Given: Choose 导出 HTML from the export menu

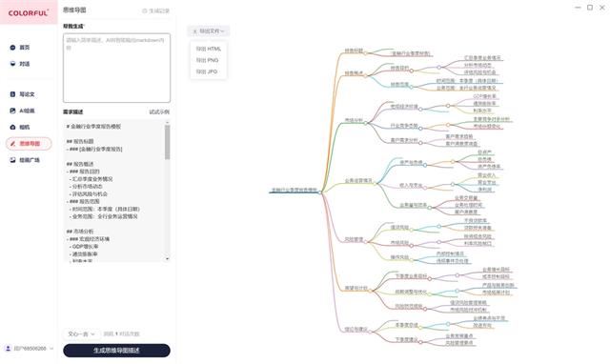Looking at the screenshot, I should (209, 49).
